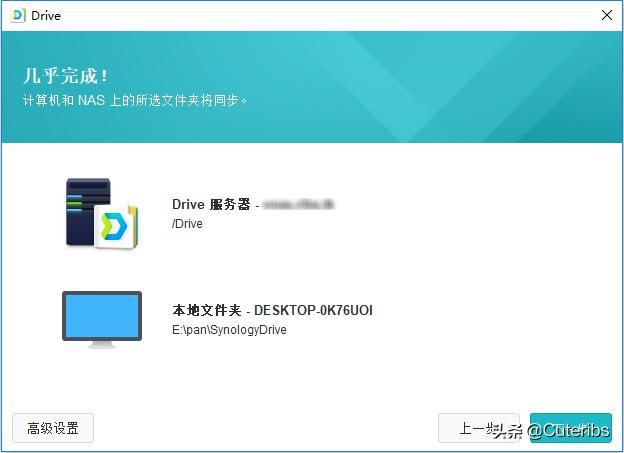
Task: Confirm setup with the teal finish button
Action: tap(571, 428)
